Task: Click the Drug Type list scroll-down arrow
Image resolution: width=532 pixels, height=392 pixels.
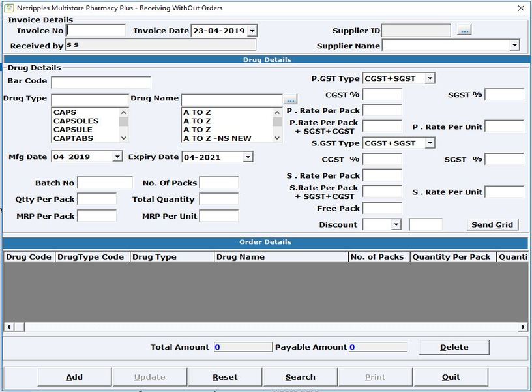Action: pos(124,138)
